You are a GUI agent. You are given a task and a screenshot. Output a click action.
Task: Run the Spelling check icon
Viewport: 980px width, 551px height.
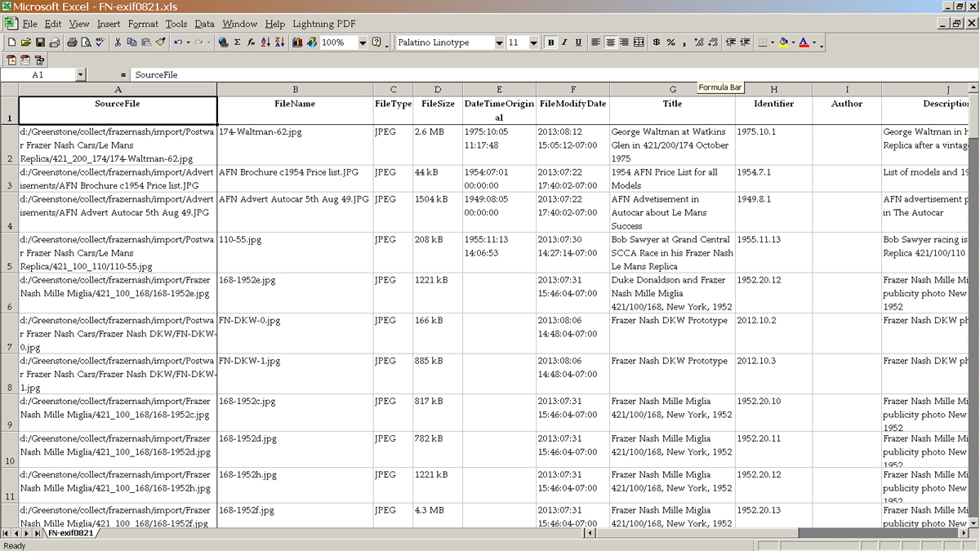click(x=100, y=42)
